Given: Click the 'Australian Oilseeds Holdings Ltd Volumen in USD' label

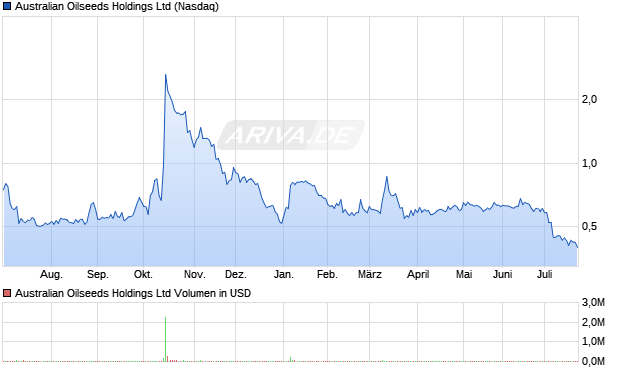Looking at the screenshot, I should tap(133, 293).
